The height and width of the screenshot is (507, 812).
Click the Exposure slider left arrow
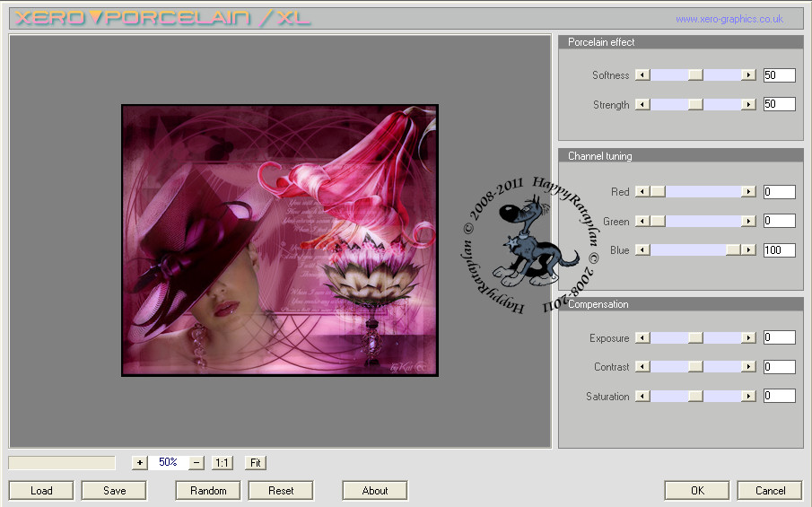[x=642, y=337]
